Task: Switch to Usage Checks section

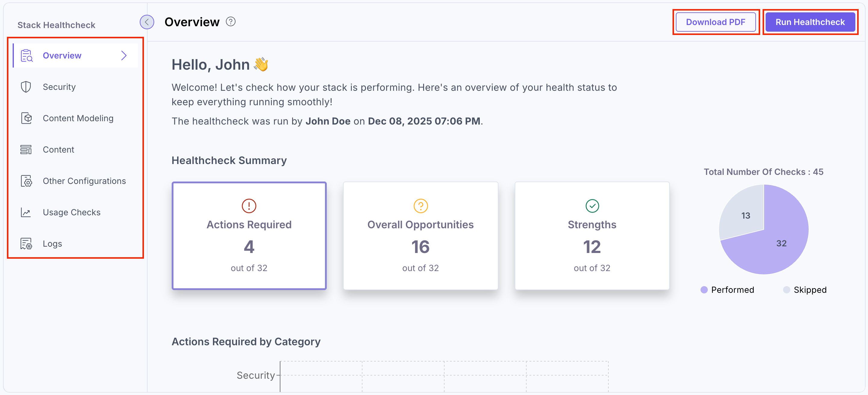Action: point(71,212)
